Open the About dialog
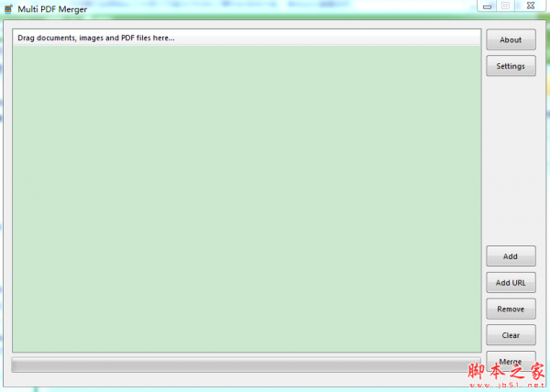The height and width of the screenshot is (392, 550). point(511,39)
